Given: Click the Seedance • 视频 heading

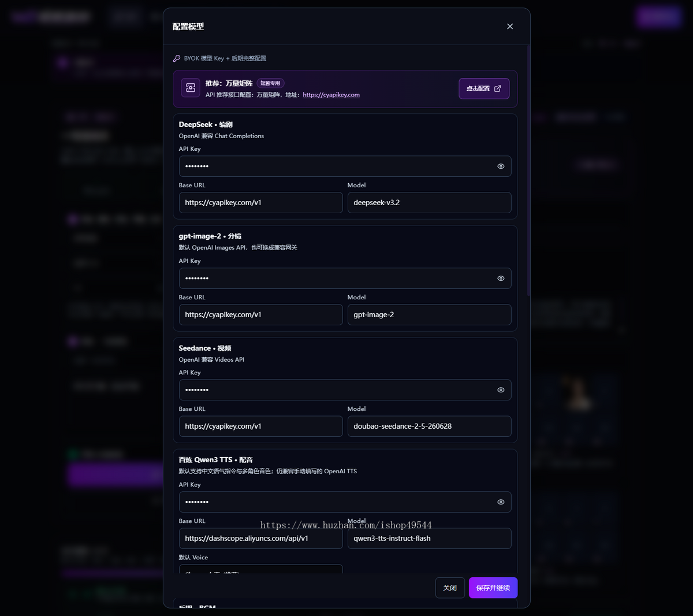Looking at the screenshot, I should point(205,348).
